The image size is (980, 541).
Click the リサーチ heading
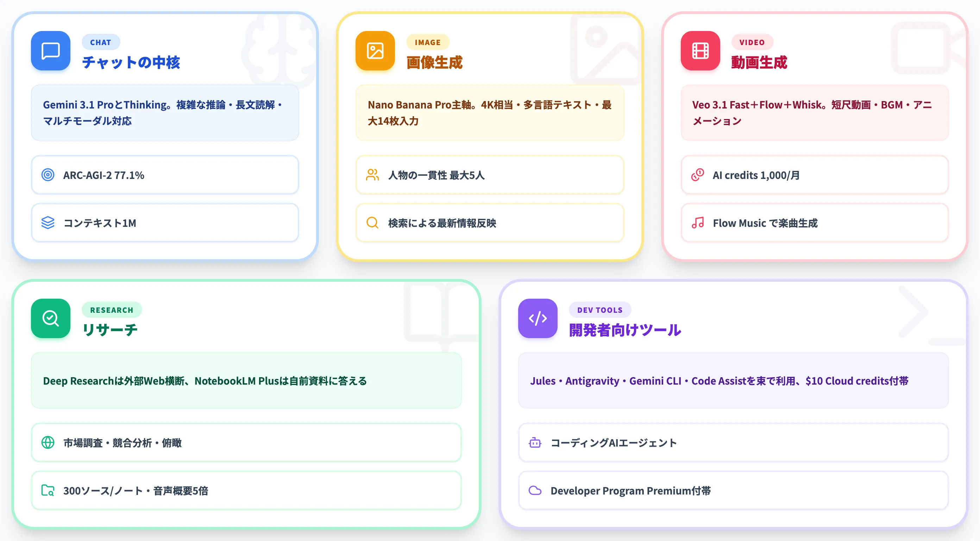pyautogui.click(x=110, y=330)
